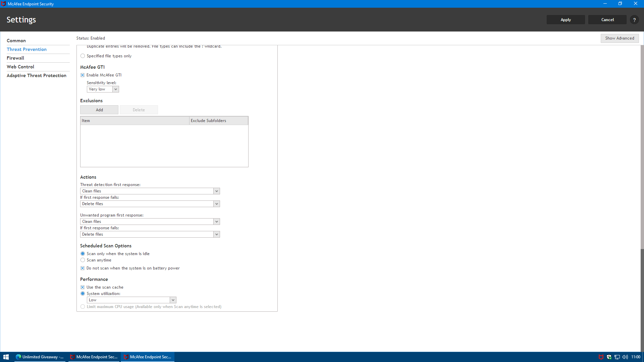Viewport: 644px width, 362px height.
Task: Open the Firewall settings section
Action: pos(15,58)
